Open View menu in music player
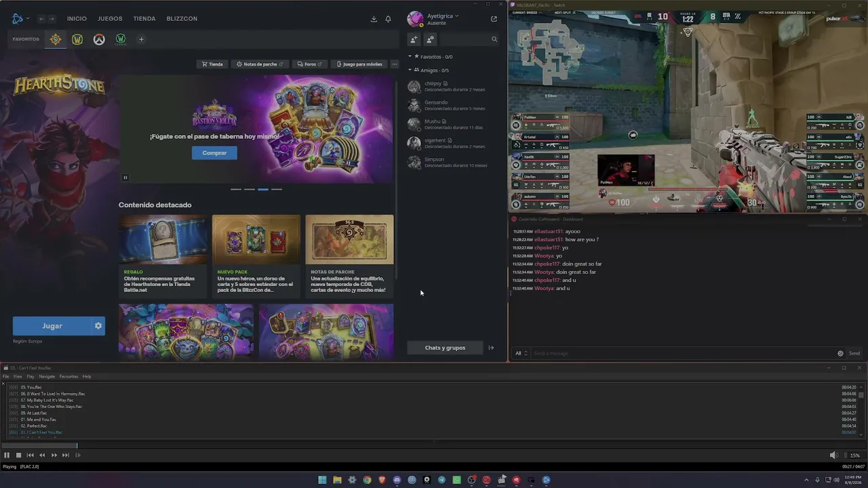Screen dimensions: 868x488 (18, 377)
